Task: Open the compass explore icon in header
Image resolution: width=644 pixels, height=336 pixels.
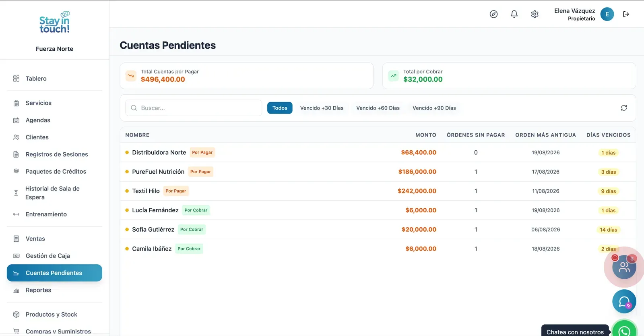Action: (x=493, y=14)
